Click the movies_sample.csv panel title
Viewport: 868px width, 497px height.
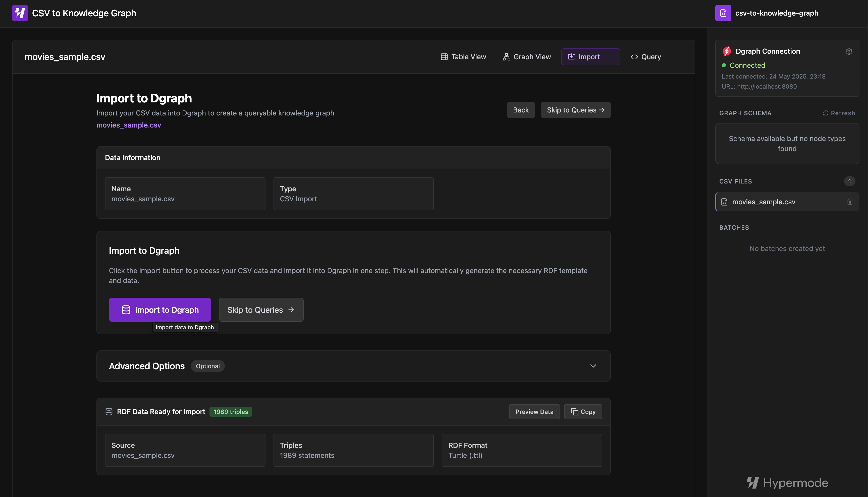(65, 57)
